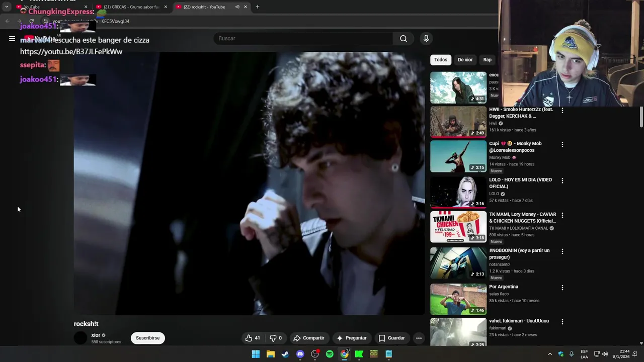Open Discord from the taskbar

click(300, 354)
